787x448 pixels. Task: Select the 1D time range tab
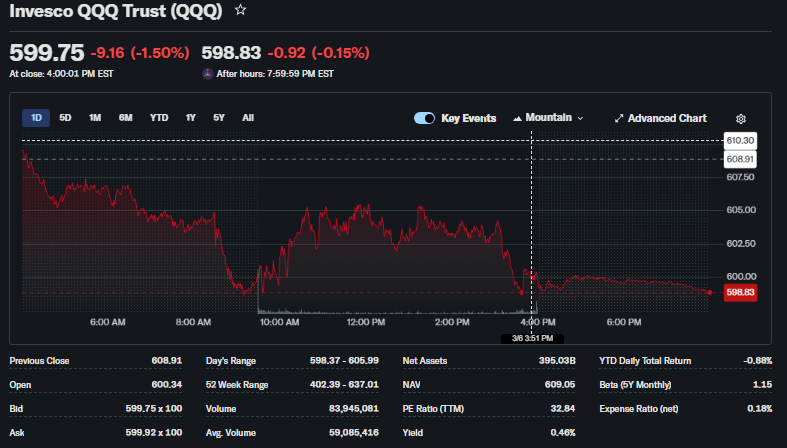point(36,118)
